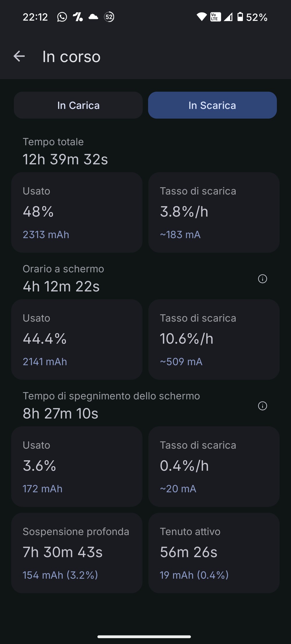Tap the WhatsApp notification icon

62,17
